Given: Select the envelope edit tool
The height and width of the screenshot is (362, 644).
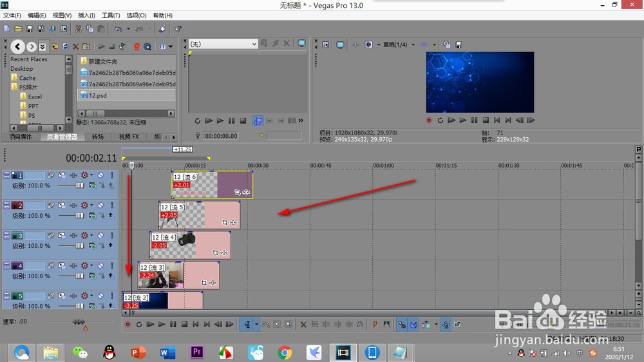Looking at the screenshot, I should point(266,325).
